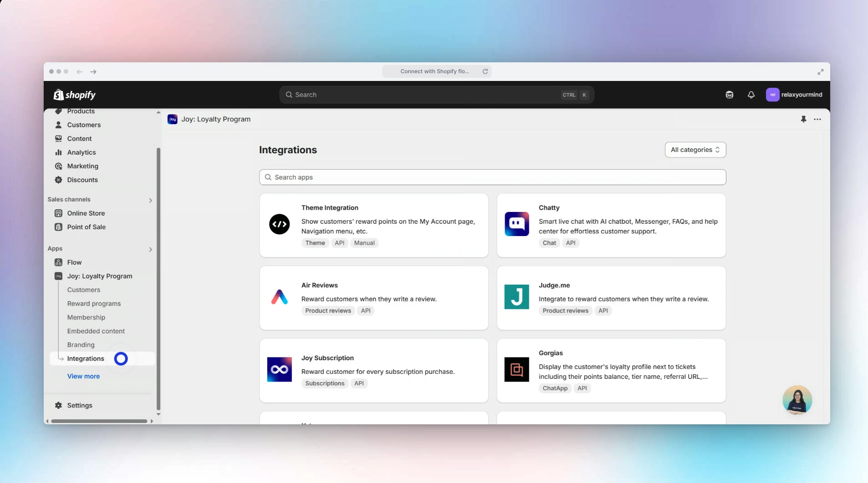Screen dimensions: 868x483
Task: Click the notifications bell icon
Action: pyautogui.click(x=751, y=95)
